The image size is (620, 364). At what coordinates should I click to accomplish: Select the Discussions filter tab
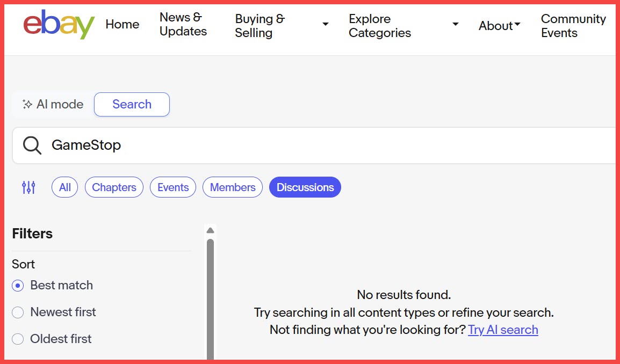[x=305, y=187]
